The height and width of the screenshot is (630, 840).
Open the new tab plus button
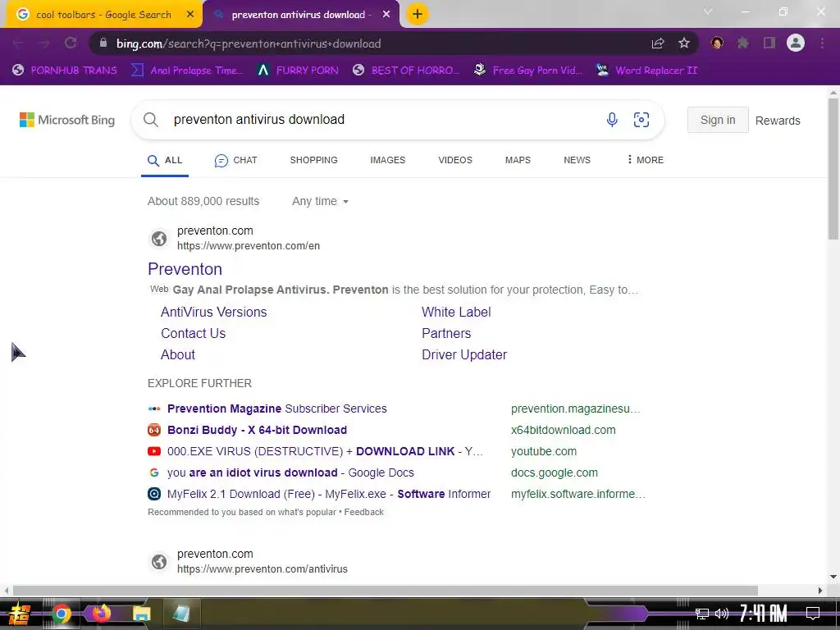pyautogui.click(x=418, y=15)
